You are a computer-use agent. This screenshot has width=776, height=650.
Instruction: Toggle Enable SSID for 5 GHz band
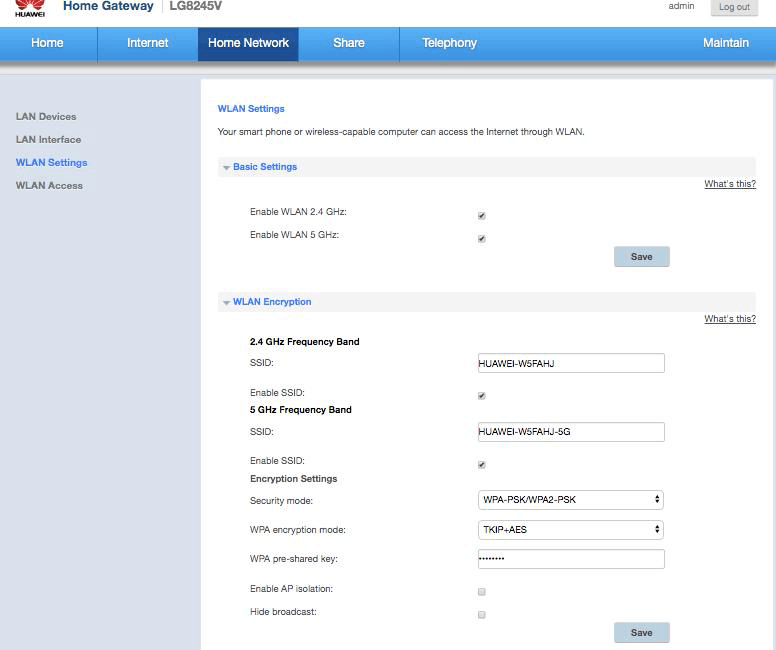point(482,465)
